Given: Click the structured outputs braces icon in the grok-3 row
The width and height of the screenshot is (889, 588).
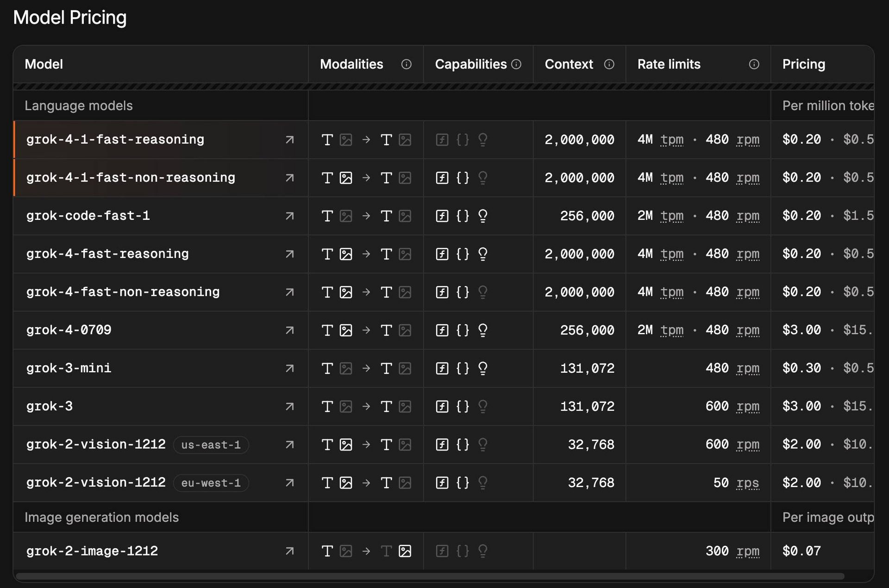Looking at the screenshot, I should pos(463,407).
